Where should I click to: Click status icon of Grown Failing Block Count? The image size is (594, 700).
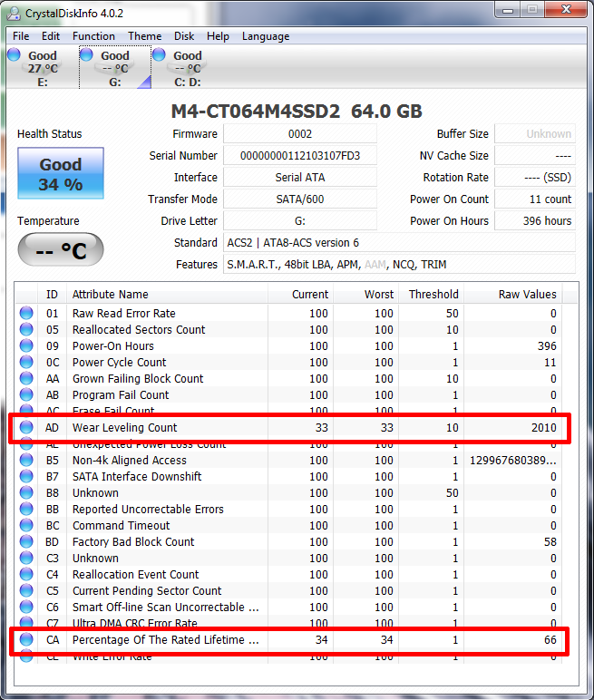pos(26,378)
